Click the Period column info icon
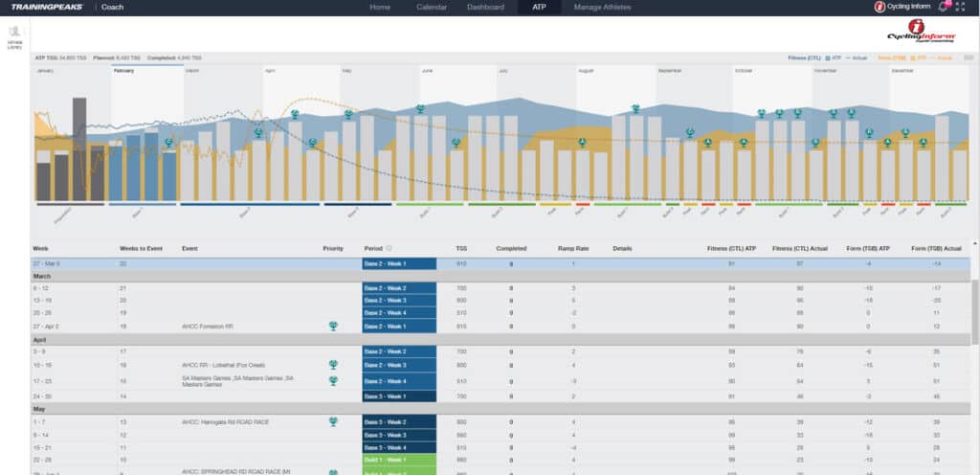Screen dimensions: 980x475 389,248
